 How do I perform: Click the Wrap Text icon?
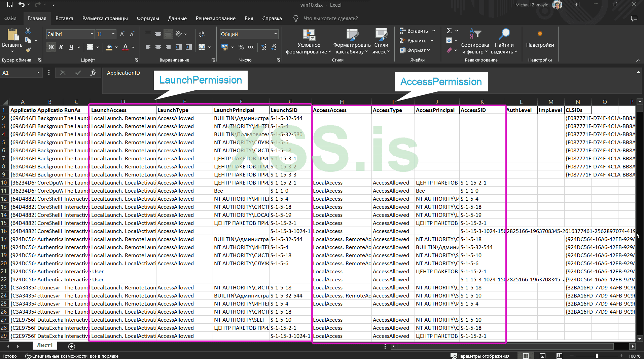(x=202, y=34)
